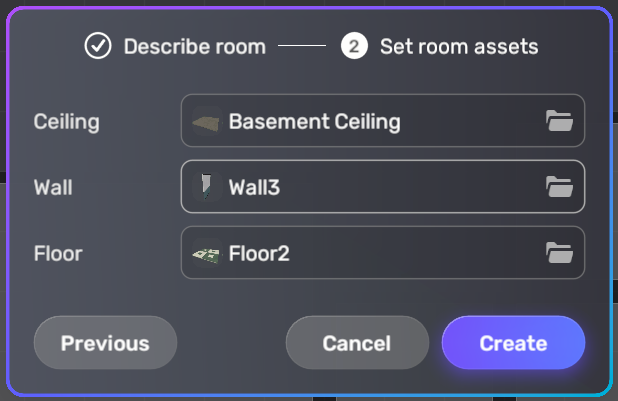Select the Wall3 asset field
The width and height of the screenshot is (618, 401).
pyautogui.click(x=370, y=187)
